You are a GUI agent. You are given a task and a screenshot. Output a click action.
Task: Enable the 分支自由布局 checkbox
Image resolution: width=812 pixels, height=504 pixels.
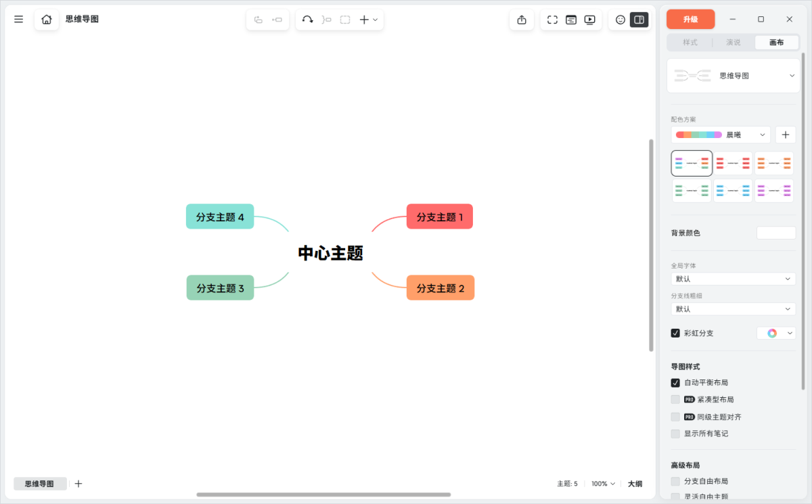[x=675, y=481]
